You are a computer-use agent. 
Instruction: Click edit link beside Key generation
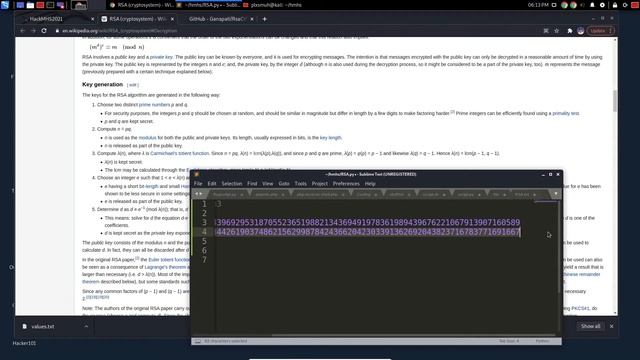132,85
